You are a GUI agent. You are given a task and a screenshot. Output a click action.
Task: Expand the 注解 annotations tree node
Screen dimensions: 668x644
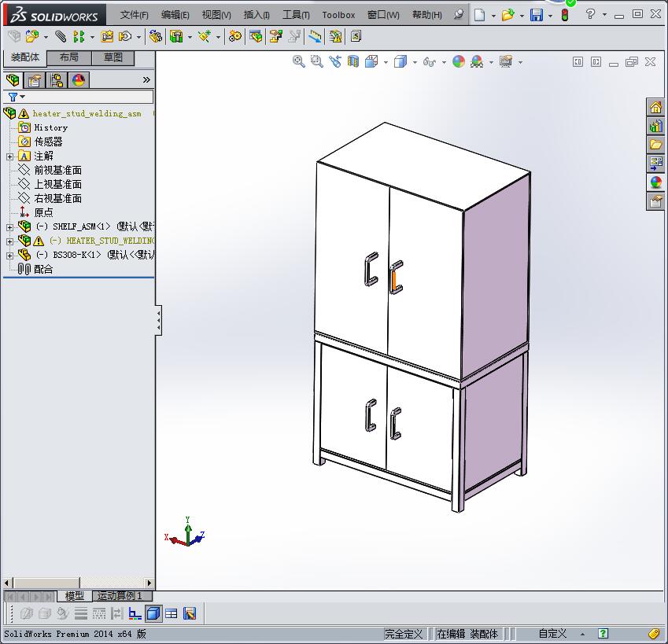[x=9, y=156]
